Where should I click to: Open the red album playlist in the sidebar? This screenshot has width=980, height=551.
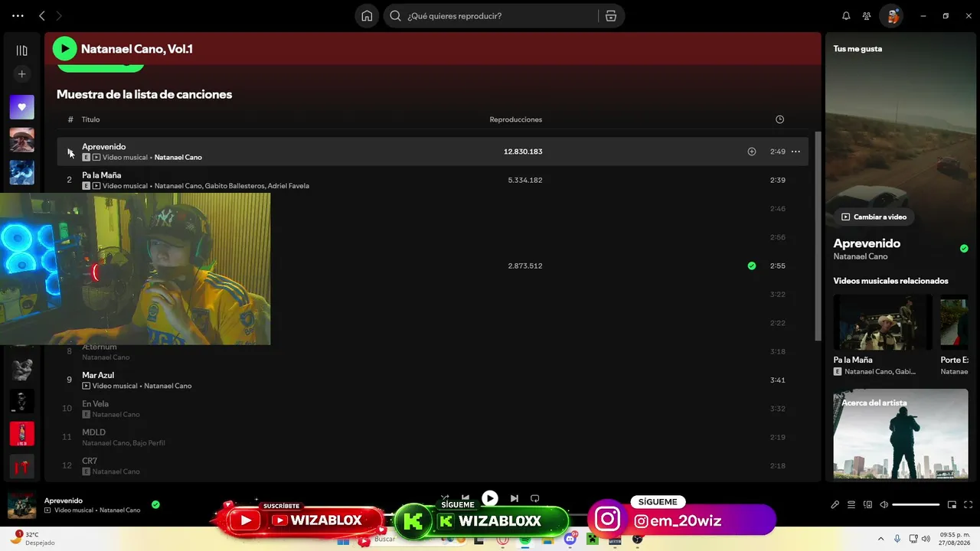click(x=21, y=434)
